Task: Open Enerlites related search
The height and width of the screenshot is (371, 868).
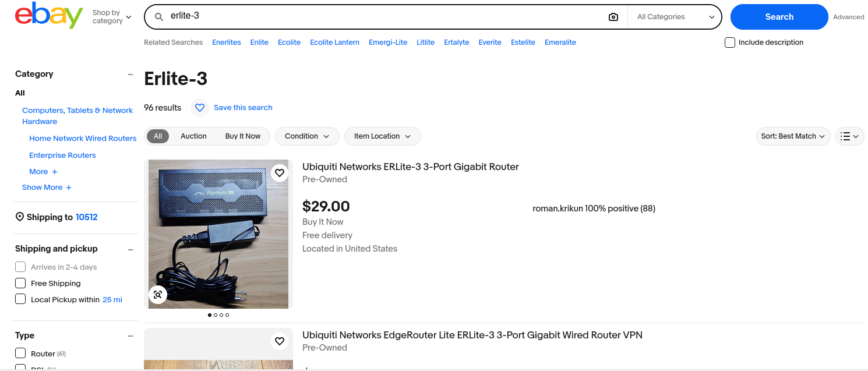Action: coord(227,43)
